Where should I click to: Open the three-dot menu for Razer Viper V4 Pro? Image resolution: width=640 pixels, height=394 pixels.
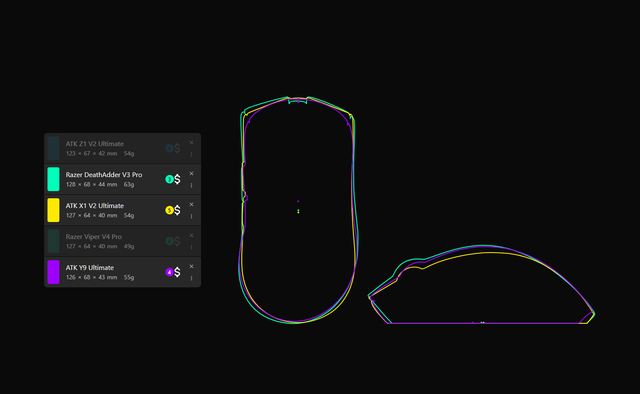coord(191,247)
